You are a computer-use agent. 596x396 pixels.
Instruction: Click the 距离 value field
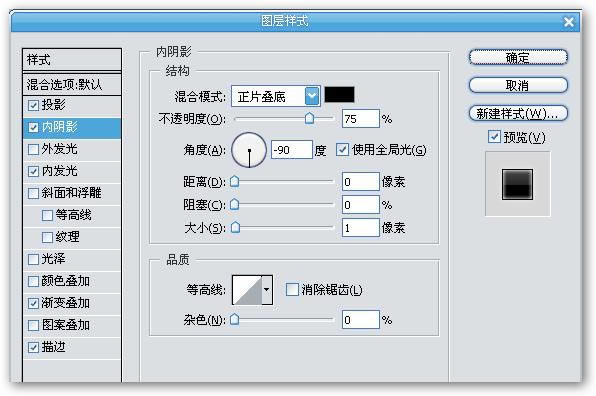(361, 182)
